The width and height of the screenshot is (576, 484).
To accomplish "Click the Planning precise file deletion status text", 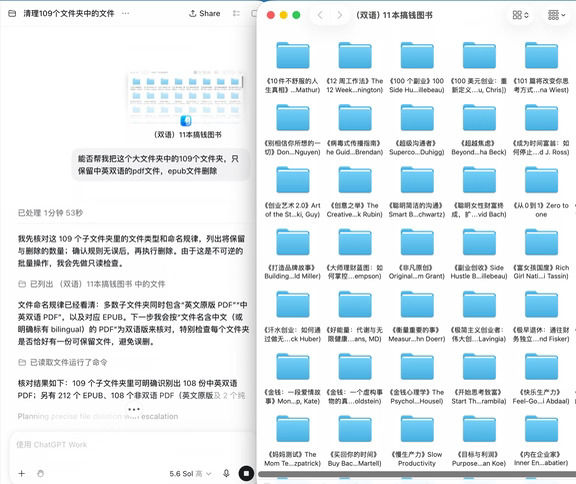I will pyautogui.click(x=98, y=416).
